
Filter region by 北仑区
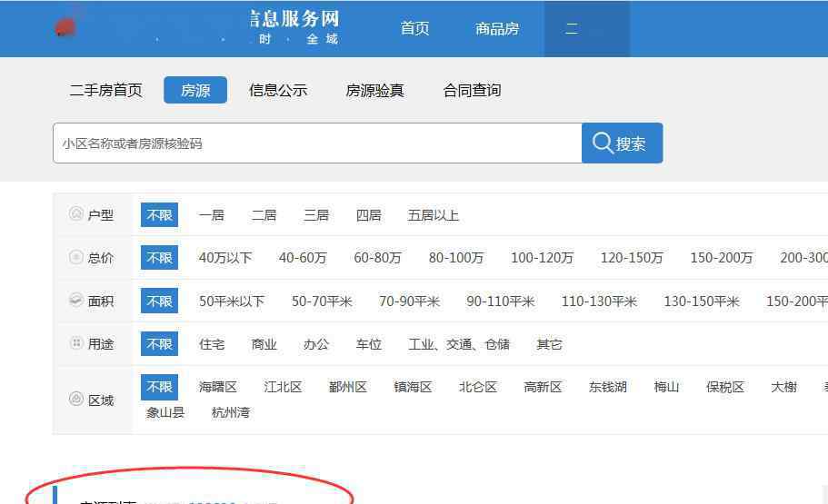tap(478, 387)
